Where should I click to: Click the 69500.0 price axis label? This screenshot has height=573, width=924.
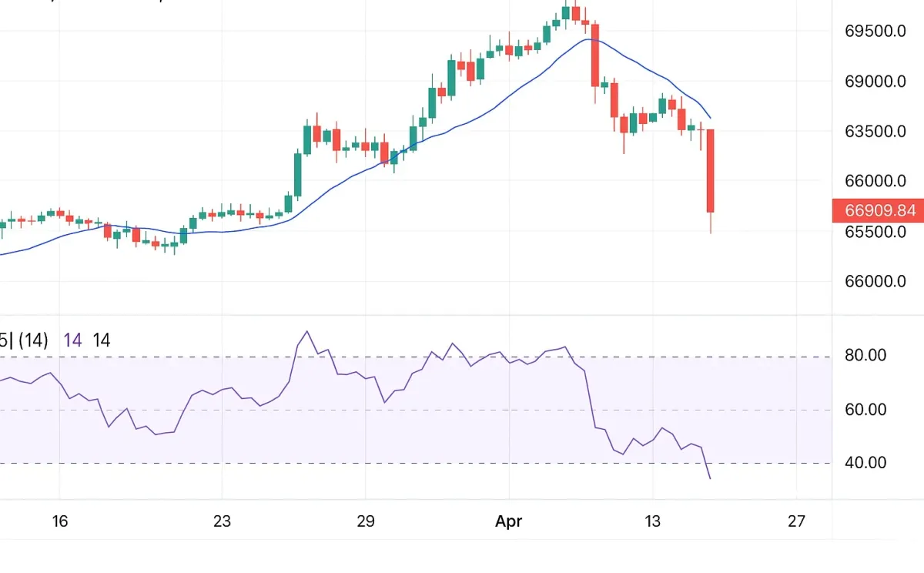[875, 32]
